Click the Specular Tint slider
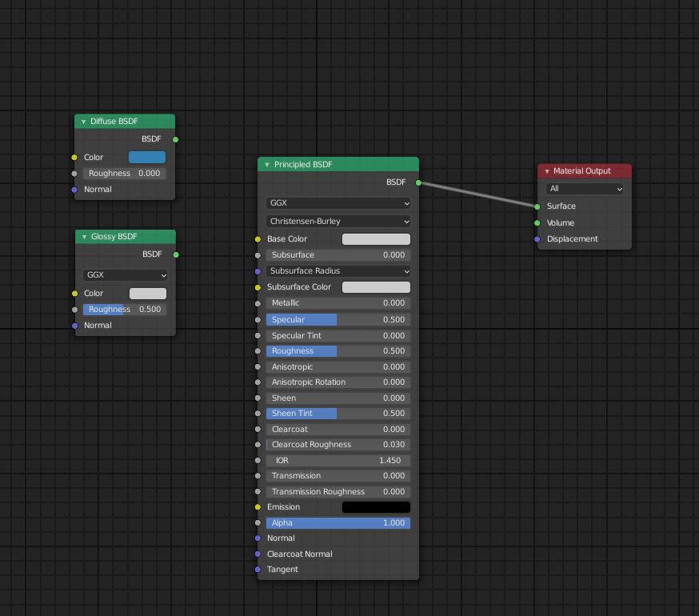 click(338, 335)
